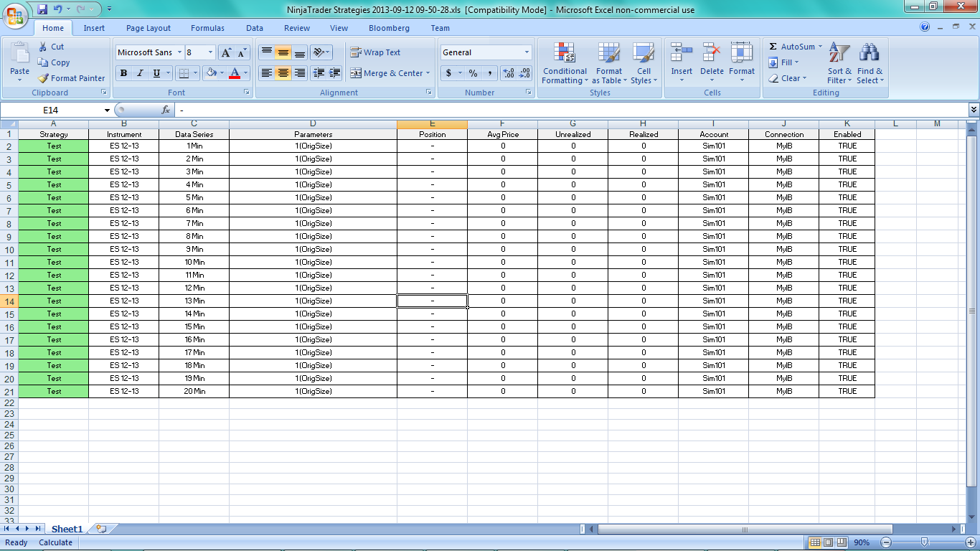The height and width of the screenshot is (551, 980).
Task: Increase the font size with Grow Font
Action: point(226,52)
